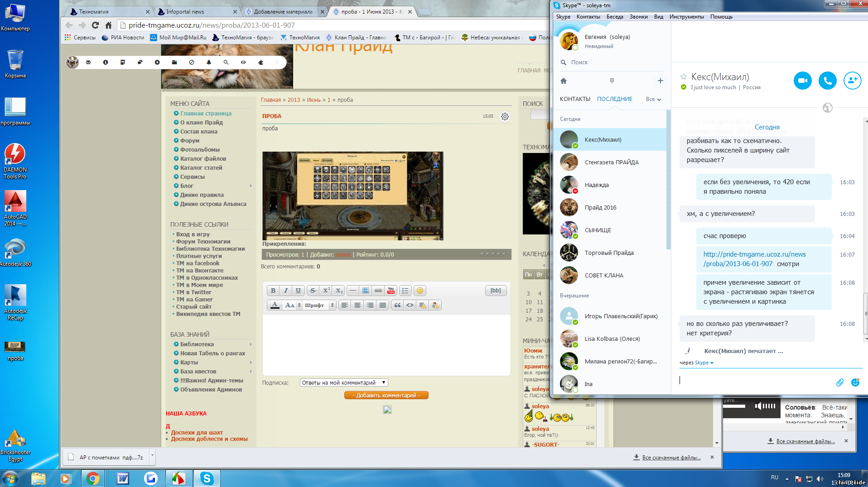Viewport: 868px width, 487px height.
Task: Center-align the comment text
Action: click(357, 305)
